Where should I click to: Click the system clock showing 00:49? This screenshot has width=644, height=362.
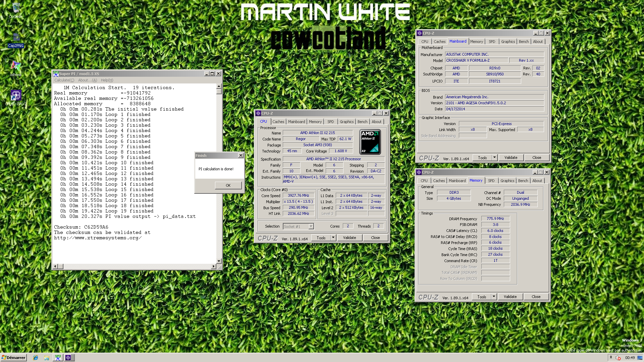[630, 358]
